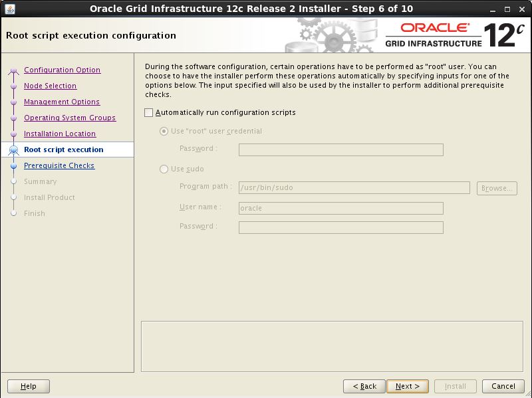Click the Finish step label

[x=35, y=213]
